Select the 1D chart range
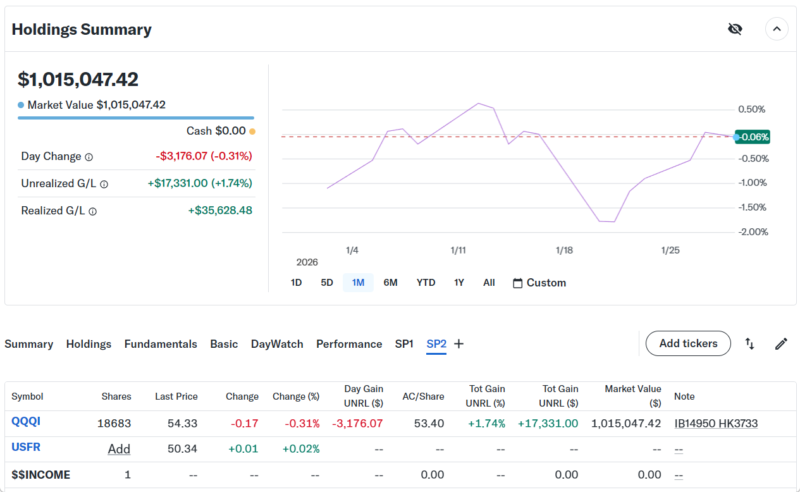This screenshot has height=492, width=800. [296, 283]
